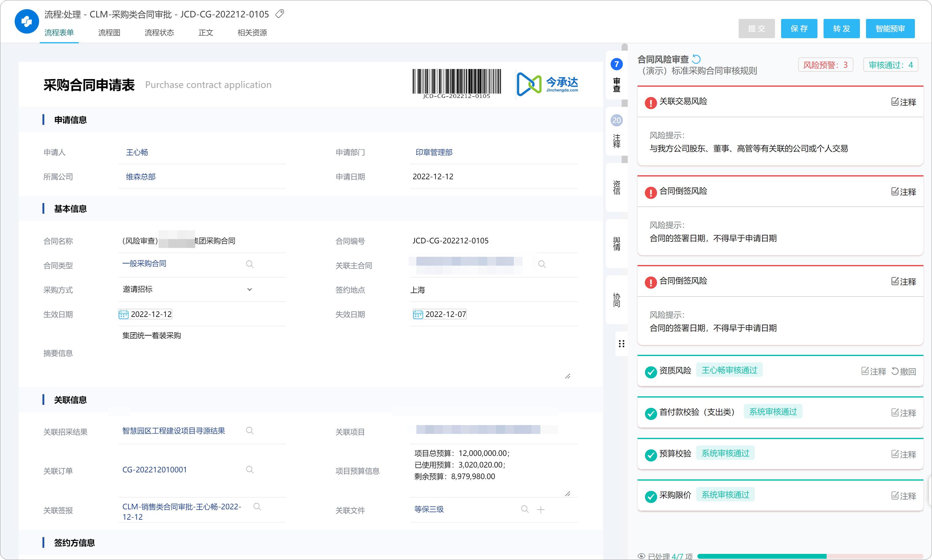Image resolution: width=932 pixels, height=560 pixels.
Task: Filter by 风险预警: 3 badge
Action: pyautogui.click(x=826, y=65)
